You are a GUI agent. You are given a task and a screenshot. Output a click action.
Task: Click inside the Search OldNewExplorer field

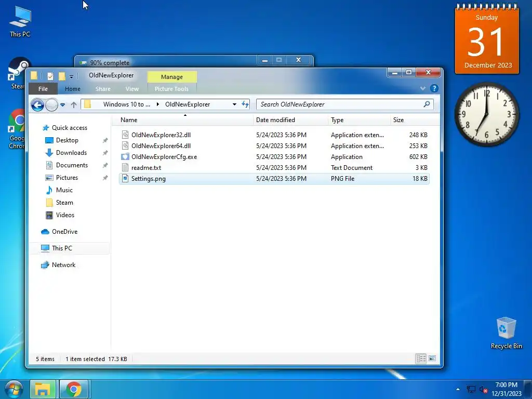click(345, 104)
